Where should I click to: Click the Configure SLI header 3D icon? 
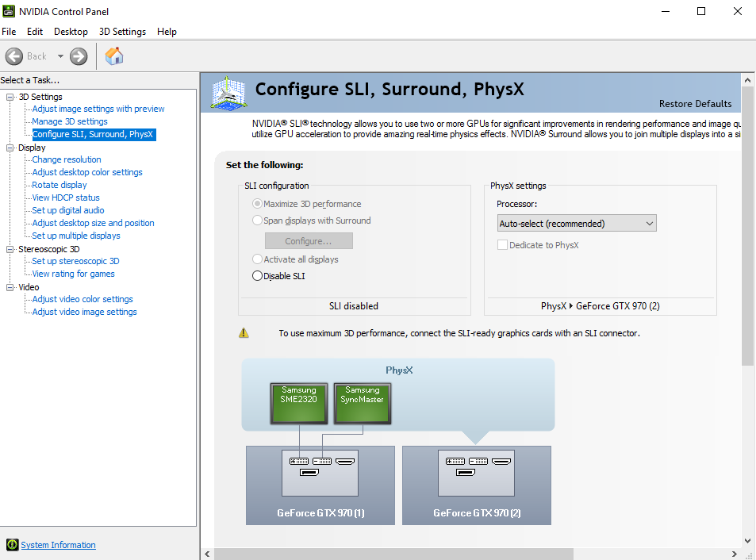(x=229, y=93)
